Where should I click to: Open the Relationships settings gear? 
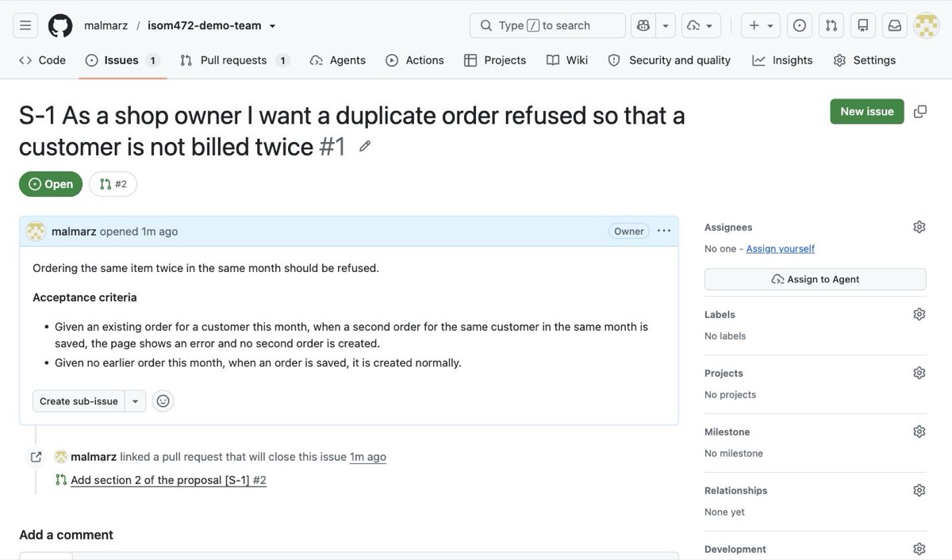(919, 490)
